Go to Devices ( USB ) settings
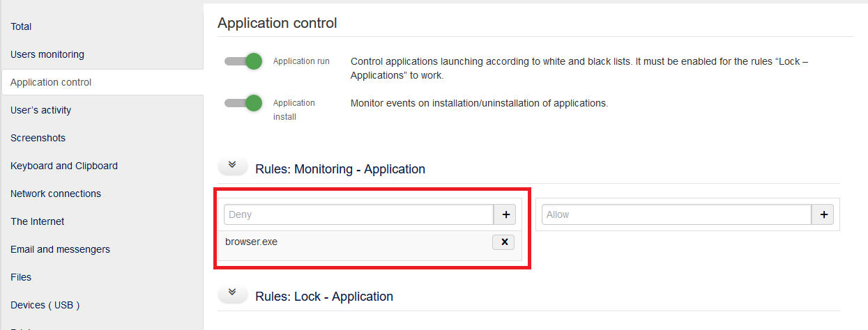The image size is (868, 330). [x=45, y=305]
